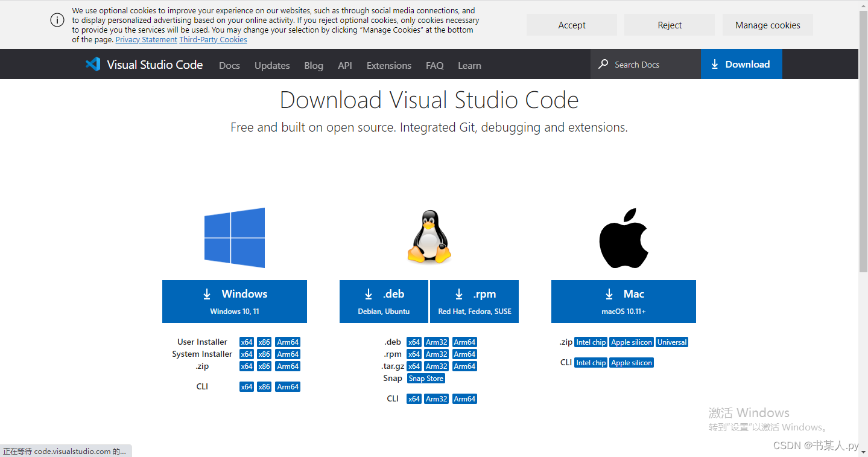Click the top-right Download button
The height and width of the screenshot is (457, 868).
[741, 64]
